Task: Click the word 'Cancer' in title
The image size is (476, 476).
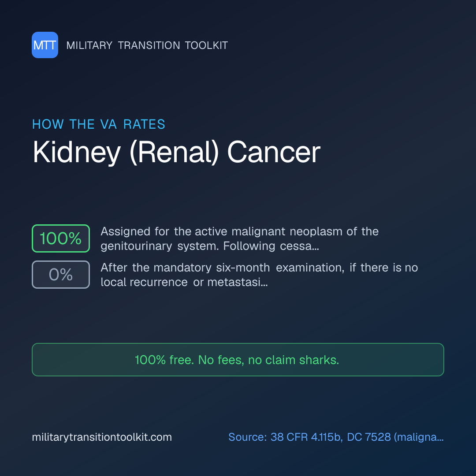Action: coord(274,152)
